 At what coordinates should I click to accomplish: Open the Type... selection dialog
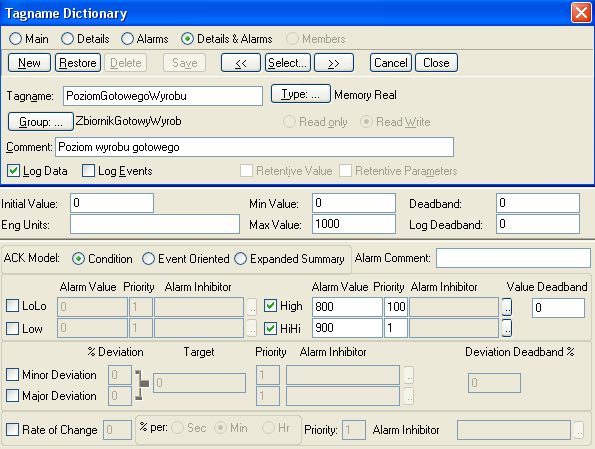301,94
